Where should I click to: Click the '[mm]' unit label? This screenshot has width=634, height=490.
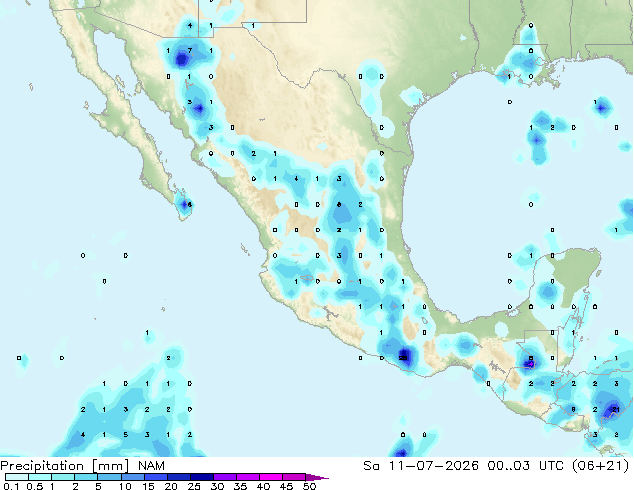tap(111, 466)
